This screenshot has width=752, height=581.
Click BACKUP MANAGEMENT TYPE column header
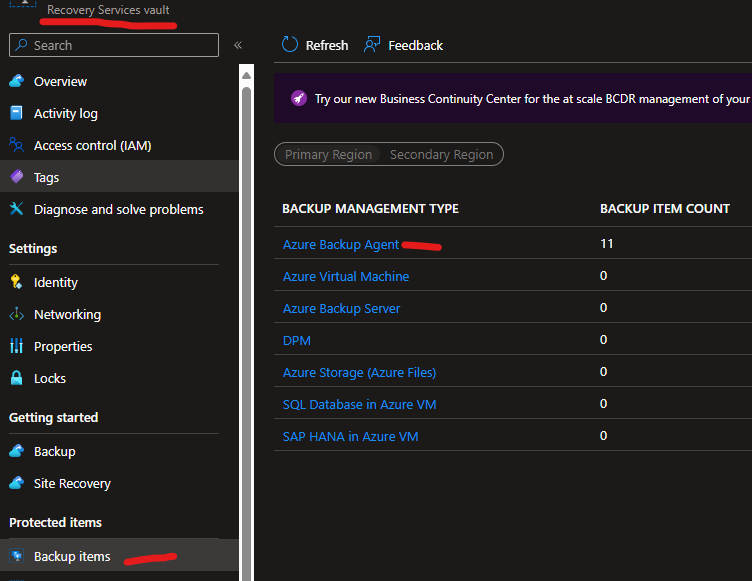pos(370,209)
